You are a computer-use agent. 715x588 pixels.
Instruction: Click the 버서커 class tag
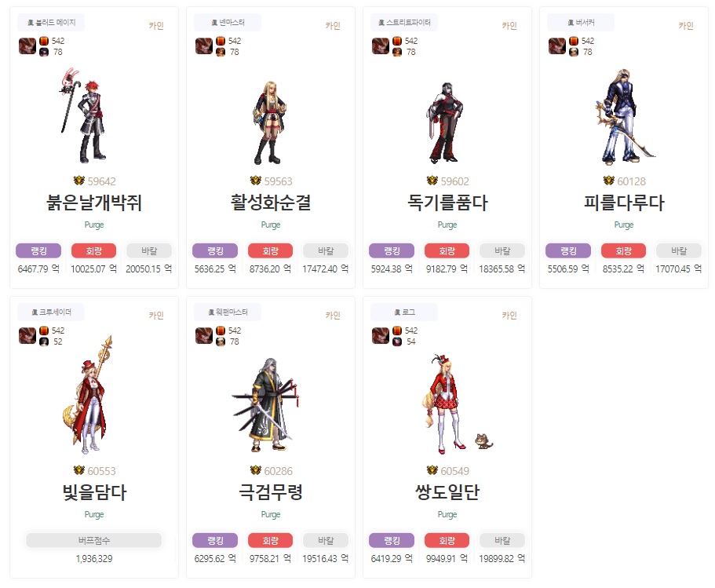point(581,22)
